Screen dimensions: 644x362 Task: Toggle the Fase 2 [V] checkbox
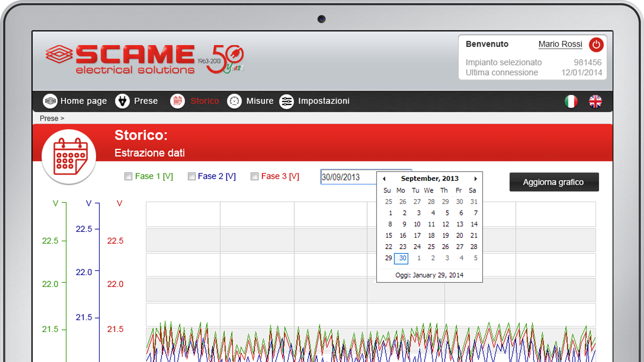click(x=192, y=177)
